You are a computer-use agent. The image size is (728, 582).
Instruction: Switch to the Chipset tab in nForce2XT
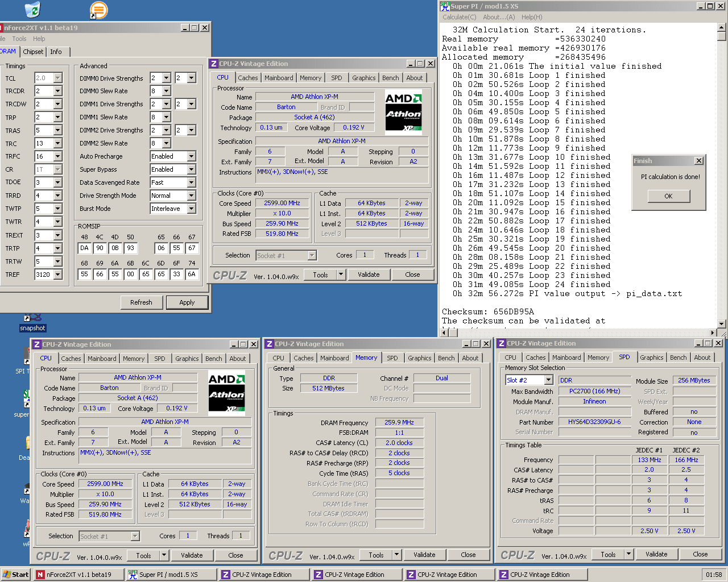tap(33, 52)
